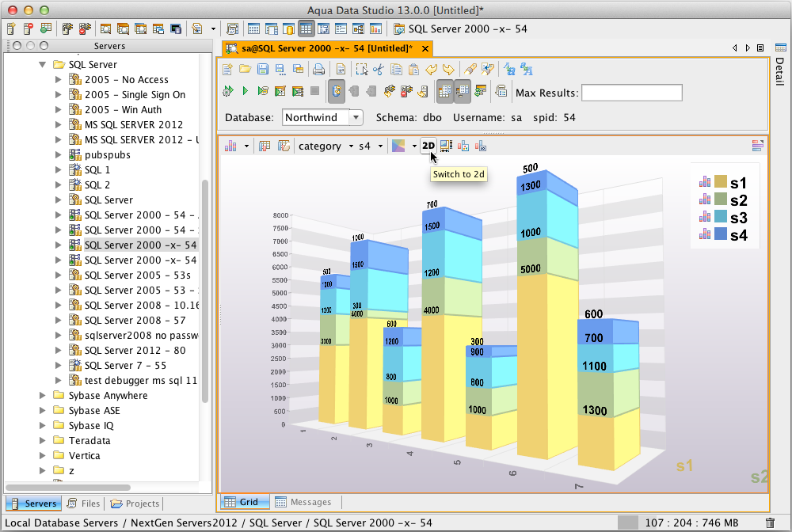This screenshot has height=532, width=792.
Task: Open the chart color palette picker
Action: click(x=398, y=146)
